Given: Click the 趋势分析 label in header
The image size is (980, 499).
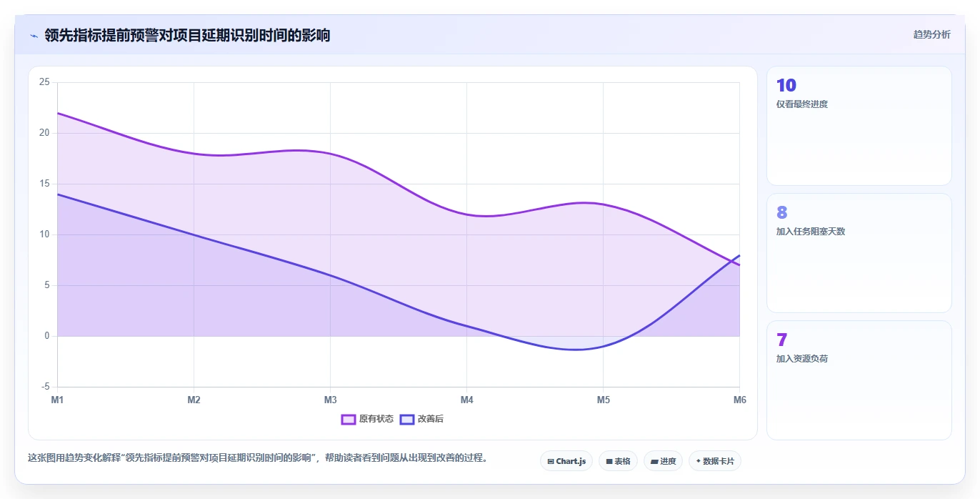Looking at the screenshot, I should [931, 34].
